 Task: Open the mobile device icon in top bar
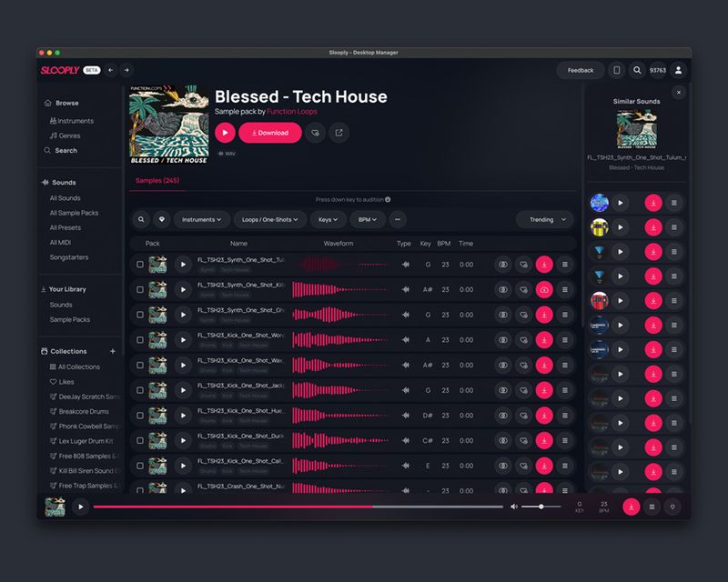pyautogui.click(x=617, y=70)
